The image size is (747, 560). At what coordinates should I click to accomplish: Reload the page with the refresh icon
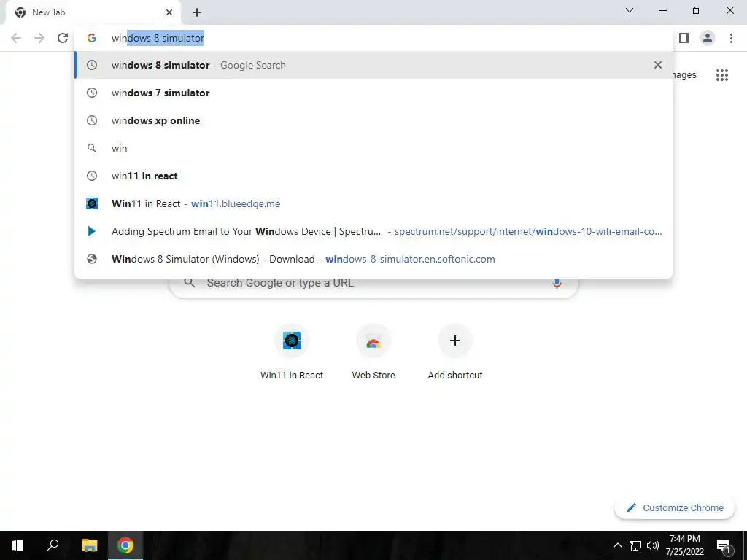[x=63, y=38]
